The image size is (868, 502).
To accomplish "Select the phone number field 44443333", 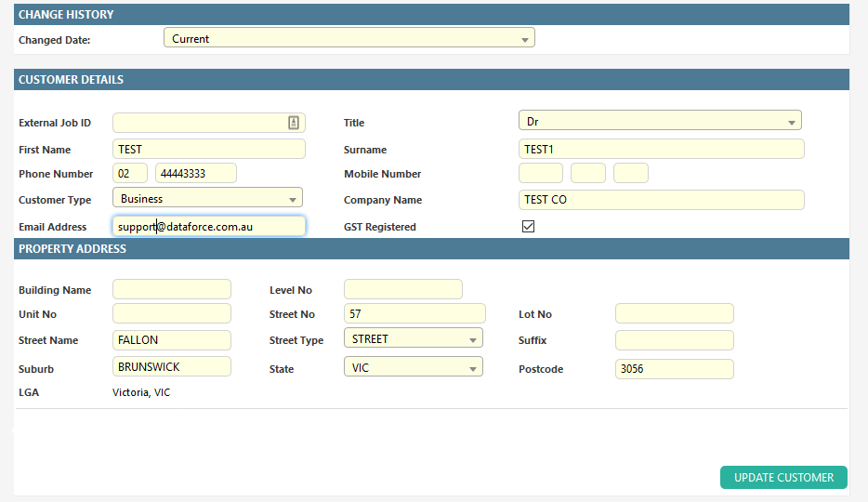I will coord(195,174).
